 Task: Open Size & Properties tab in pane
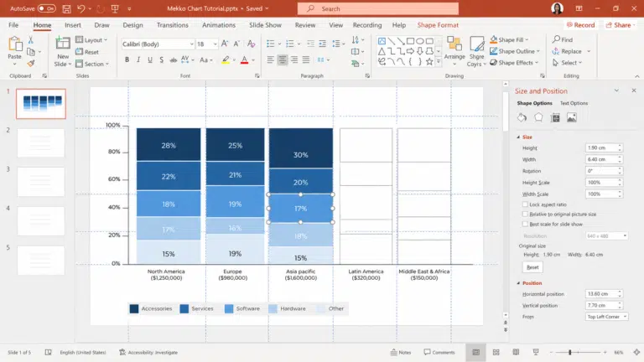pos(555,118)
